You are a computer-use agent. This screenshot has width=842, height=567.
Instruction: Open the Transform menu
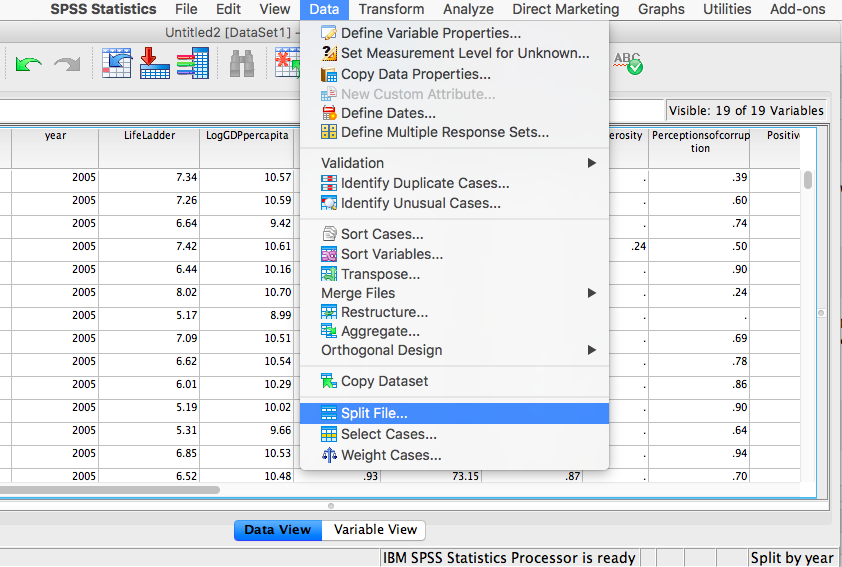[x=391, y=9]
